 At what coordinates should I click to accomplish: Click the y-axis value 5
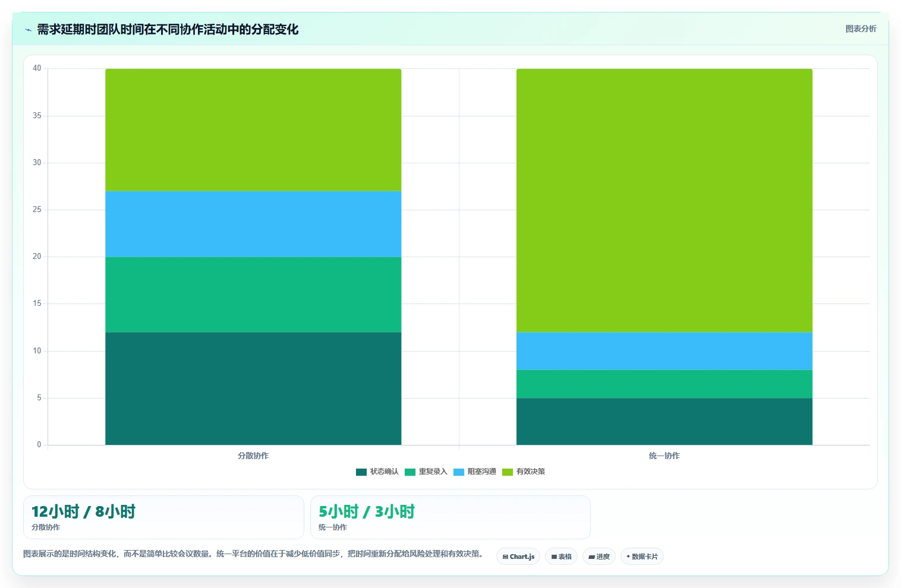pyautogui.click(x=39, y=397)
